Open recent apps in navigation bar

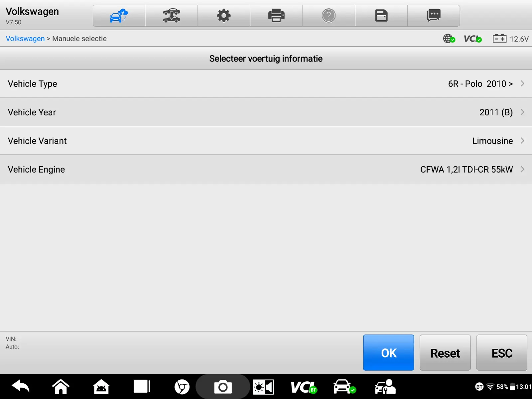(142, 387)
